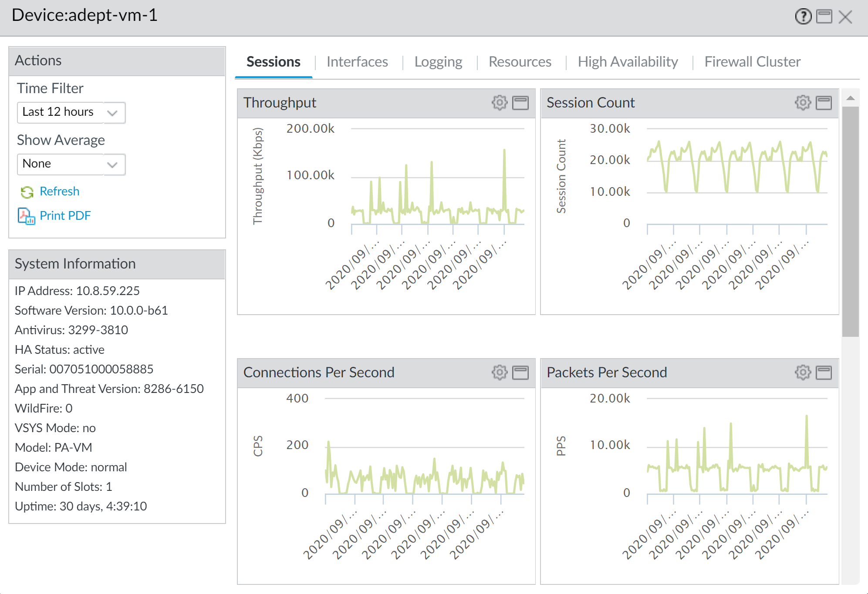Image resolution: width=868 pixels, height=594 pixels.
Task: Open Session Count widget settings gear
Action: (x=803, y=103)
